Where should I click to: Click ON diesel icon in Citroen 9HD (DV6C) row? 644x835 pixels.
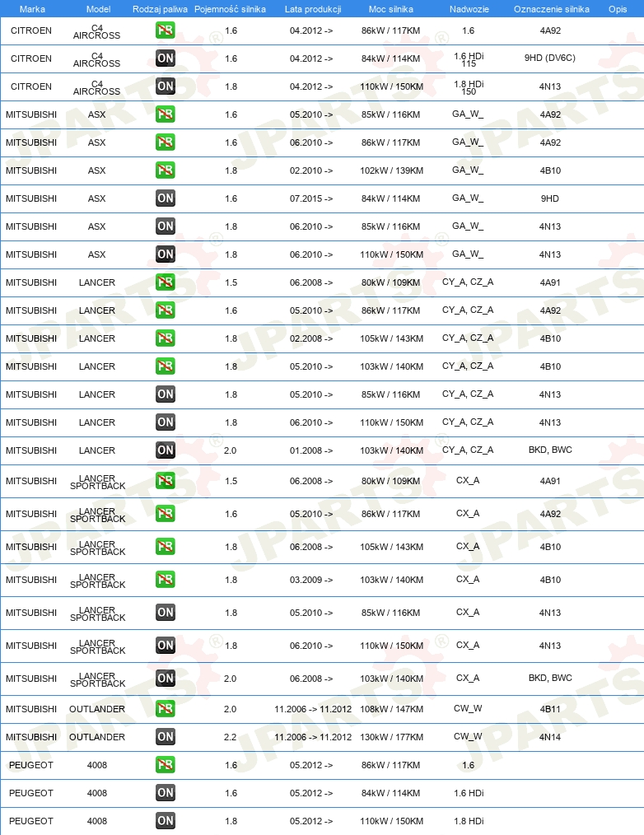(166, 58)
